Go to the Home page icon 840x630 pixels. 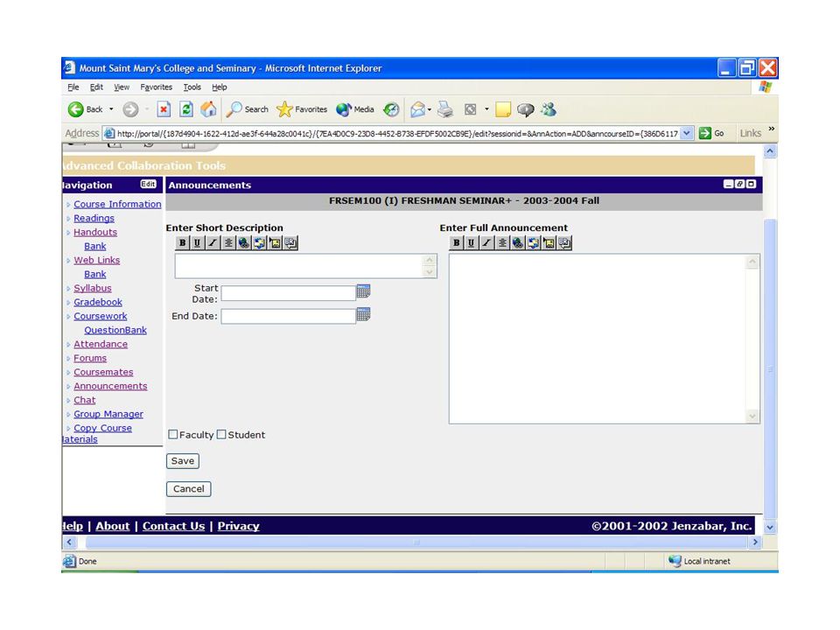208,109
